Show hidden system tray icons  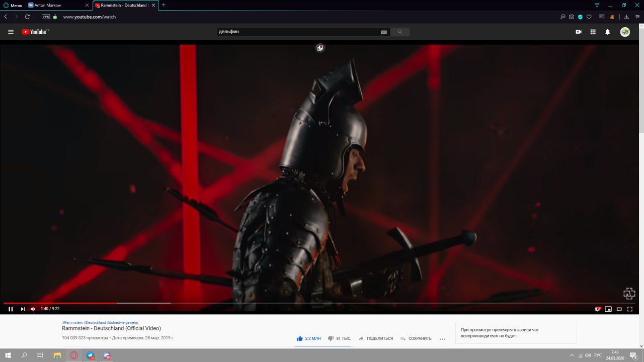click(572, 355)
